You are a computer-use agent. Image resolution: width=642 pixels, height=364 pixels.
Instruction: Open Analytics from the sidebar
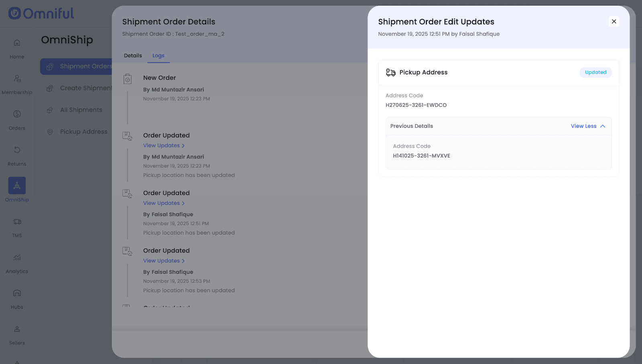coord(17,257)
